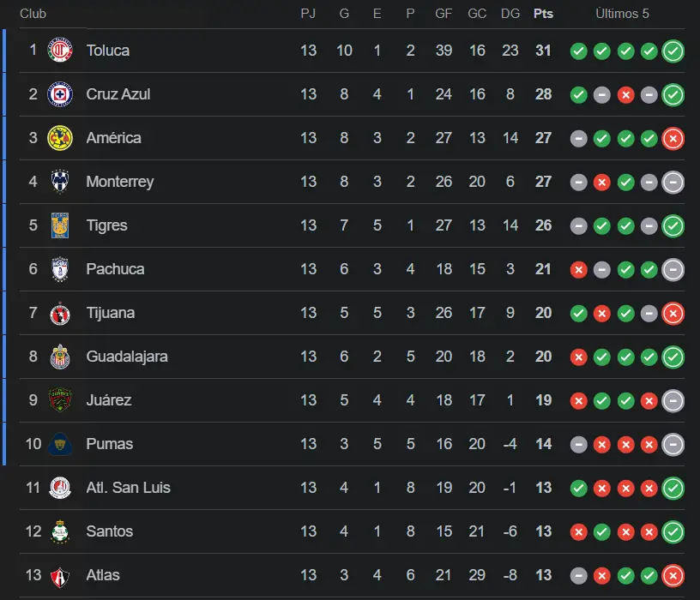Screen dimensions: 700x600
Task: Open the Atl. San Luis team page
Action: (128, 488)
